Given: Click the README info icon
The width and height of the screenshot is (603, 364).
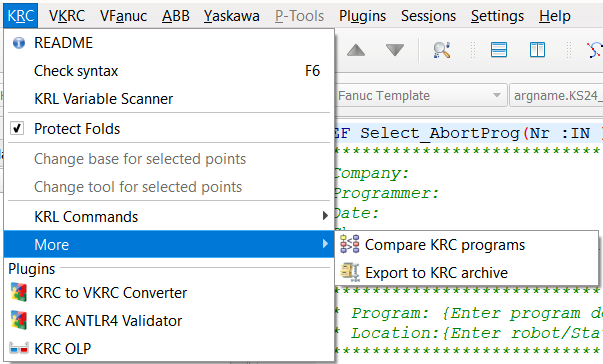Looking at the screenshot, I should pos(19,43).
